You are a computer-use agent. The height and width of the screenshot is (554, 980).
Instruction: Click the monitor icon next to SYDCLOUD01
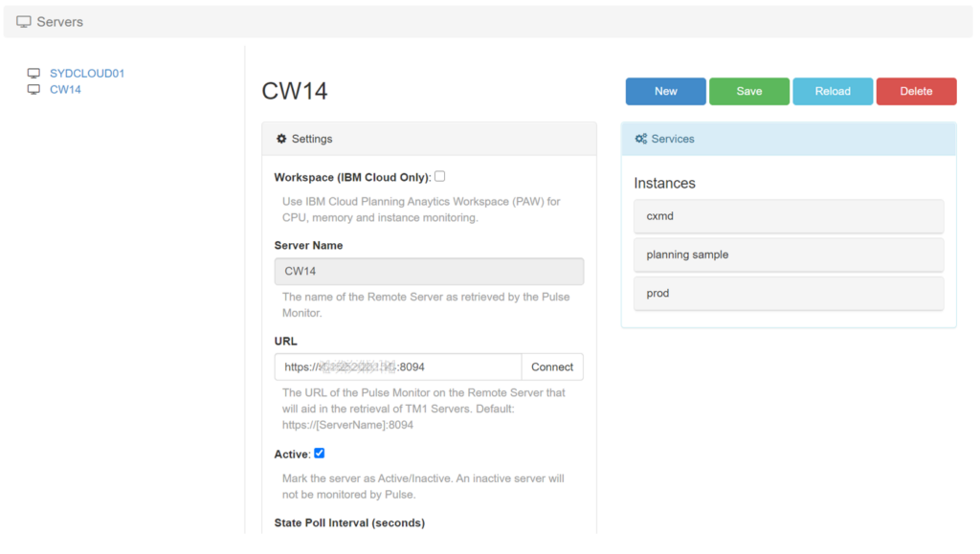click(x=33, y=74)
